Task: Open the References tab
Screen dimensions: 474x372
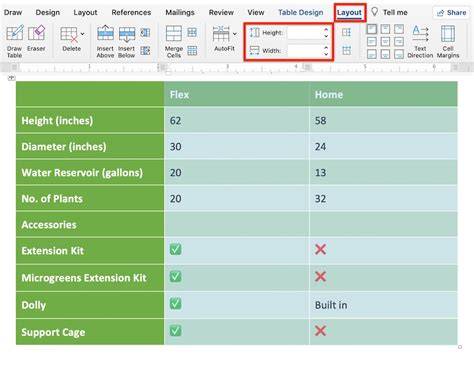Action: (131, 12)
